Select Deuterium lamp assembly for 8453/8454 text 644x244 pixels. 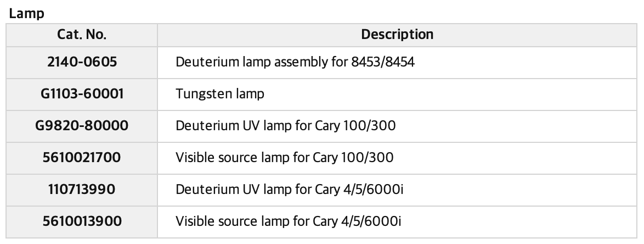pos(295,62)
